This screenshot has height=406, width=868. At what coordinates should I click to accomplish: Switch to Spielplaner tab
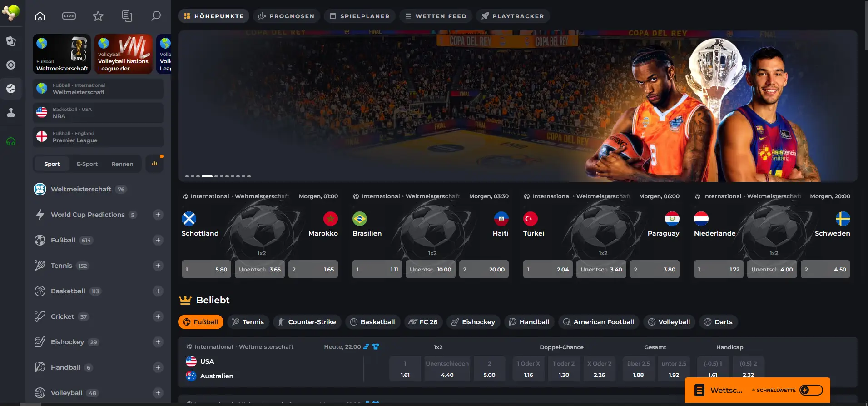click(x=359, y=16)
